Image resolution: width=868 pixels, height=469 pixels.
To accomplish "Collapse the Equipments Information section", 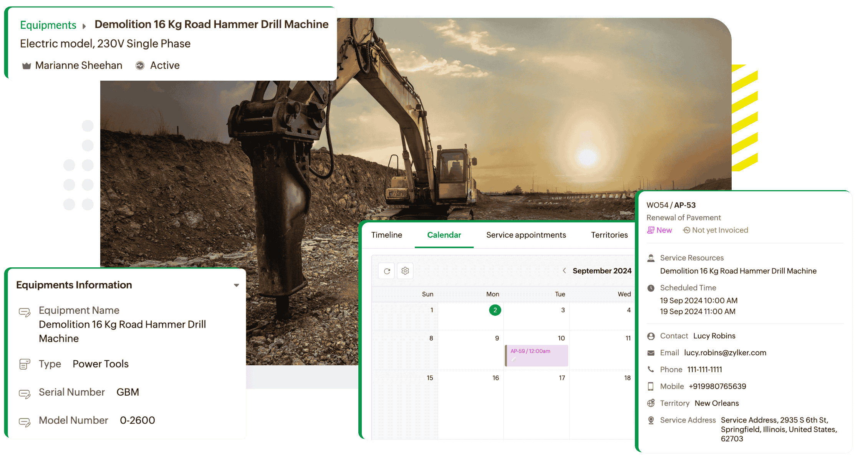I will pyautogui.click(x=237, y=285).
